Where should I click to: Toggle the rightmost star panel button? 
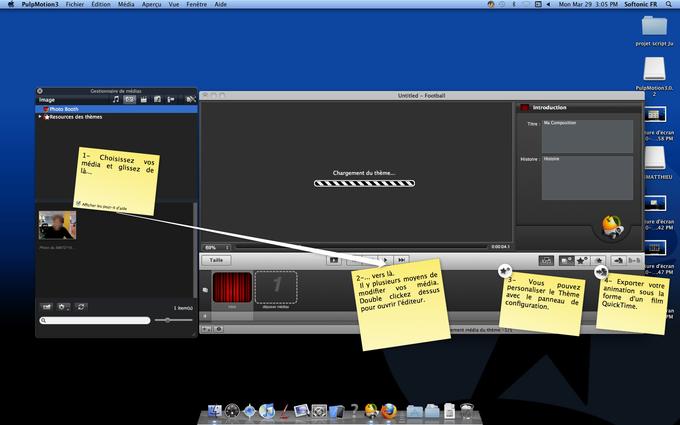coord(598,260)
